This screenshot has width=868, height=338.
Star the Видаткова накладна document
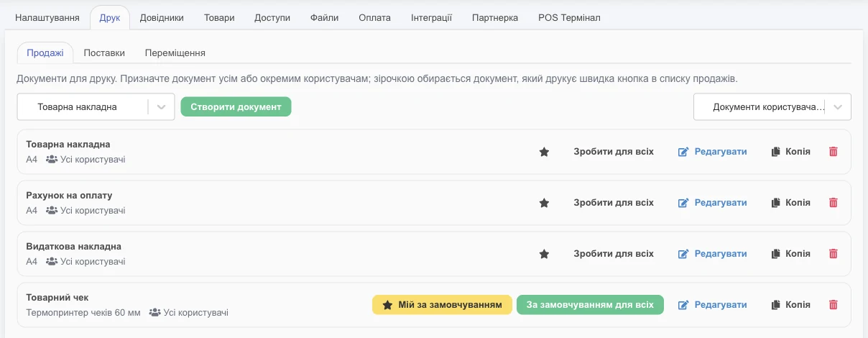click(544, 254)
